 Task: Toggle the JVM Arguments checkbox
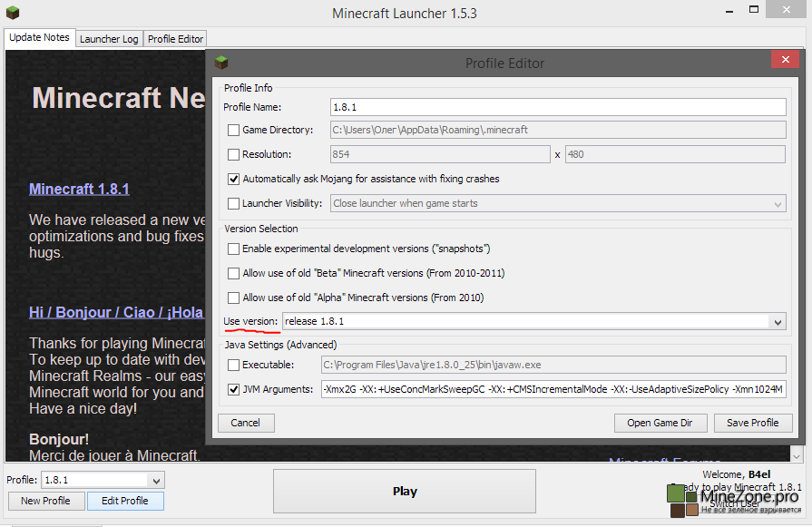234,390
